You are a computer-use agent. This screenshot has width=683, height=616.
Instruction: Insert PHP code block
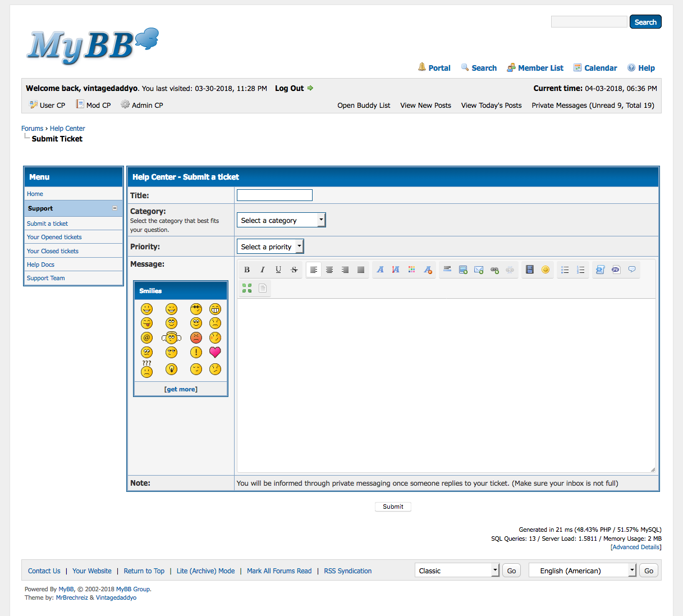click(616, 270)
